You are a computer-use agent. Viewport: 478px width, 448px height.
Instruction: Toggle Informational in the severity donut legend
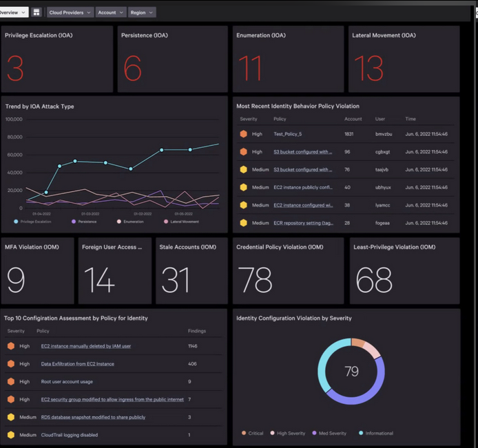pos(375,433)
